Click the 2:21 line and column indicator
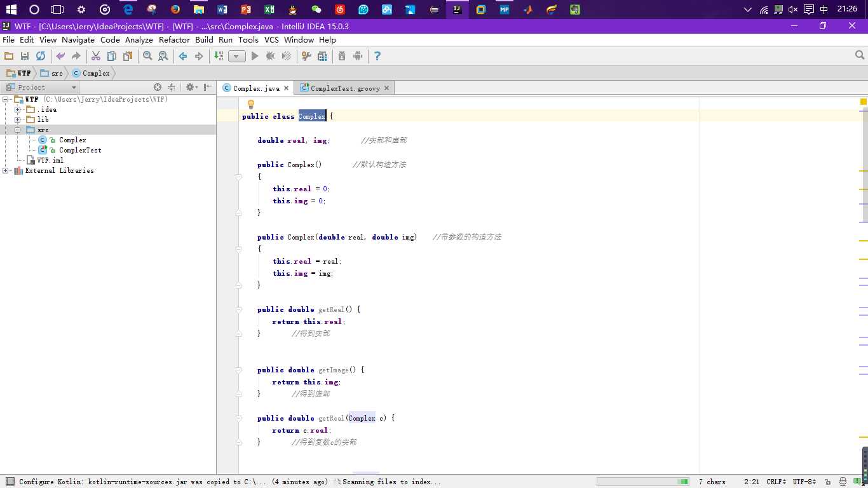This screenshot has height=488, width=868. pos(752,482)
